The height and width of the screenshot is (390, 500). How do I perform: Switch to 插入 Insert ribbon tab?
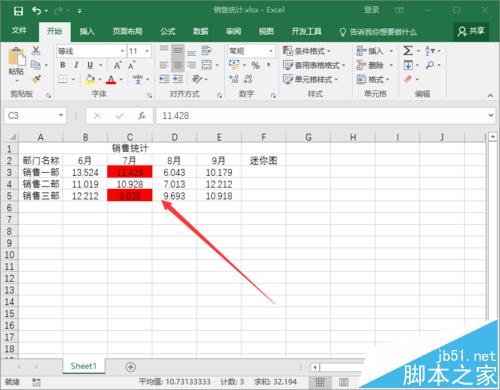pos(87,31)
